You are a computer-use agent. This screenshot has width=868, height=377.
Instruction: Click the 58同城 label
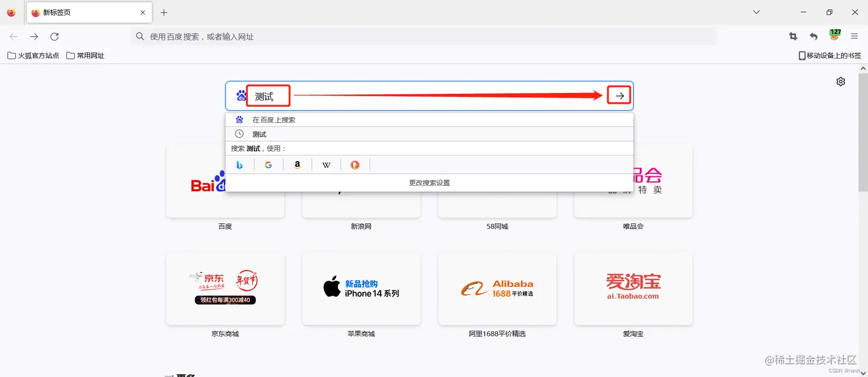click(x=497, y=227)
